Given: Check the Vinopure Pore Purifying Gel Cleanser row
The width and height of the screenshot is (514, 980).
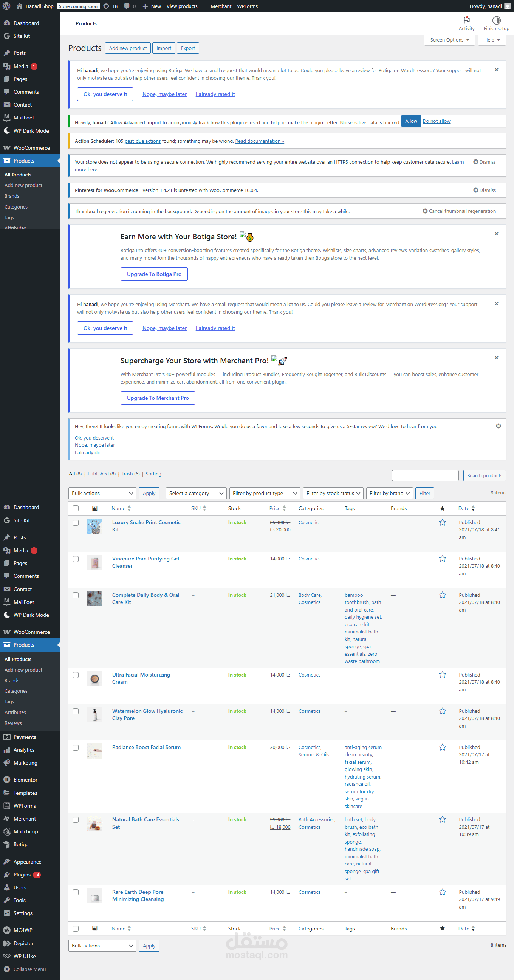Looking at the screenshot, I should pyautogui.click(x=76, y=559).
